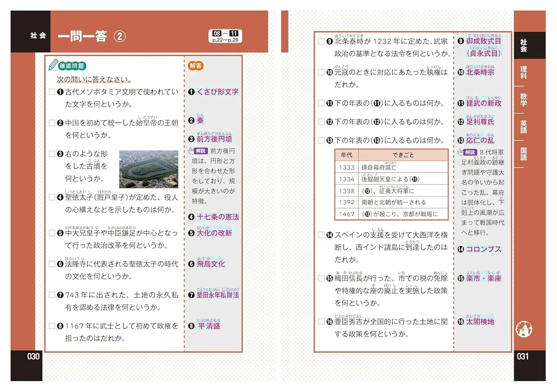This screenshot has height=392, width=557.
Task: Tick the checkbox for question 11 (下の年表)
Action: point(321,103)
